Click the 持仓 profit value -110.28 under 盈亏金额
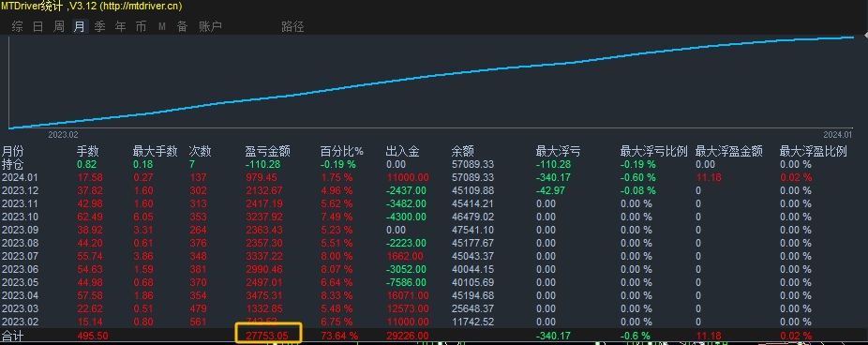868x345 pixels. 263,164
